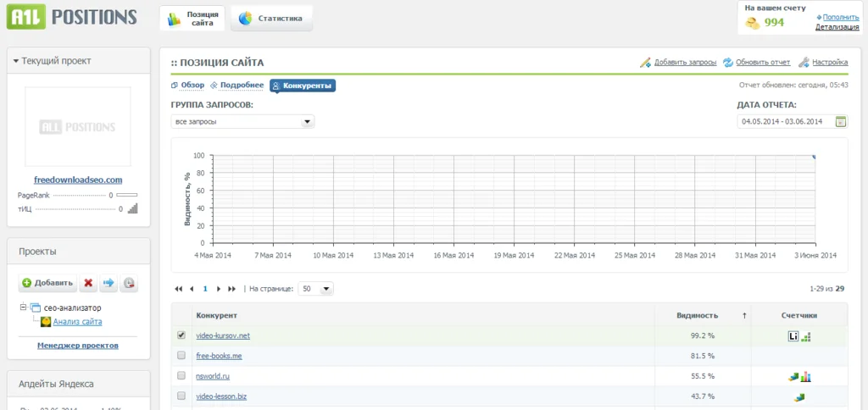This screenshot has height=410, width=868.
Task: Open the Детализация link
Action: pyautogui.click(x=837, y=26)
